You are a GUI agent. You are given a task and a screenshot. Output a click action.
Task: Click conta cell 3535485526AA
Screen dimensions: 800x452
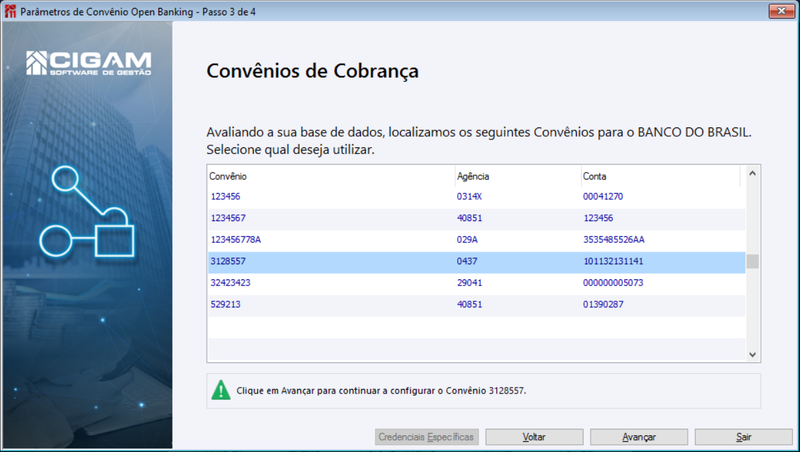(614, 240)
